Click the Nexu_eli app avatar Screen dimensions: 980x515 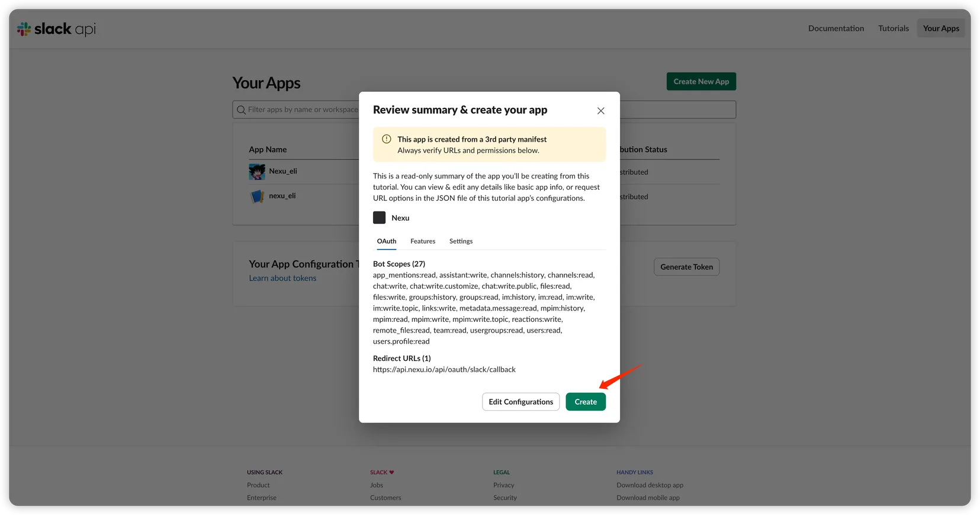click(x=257, y=171)
